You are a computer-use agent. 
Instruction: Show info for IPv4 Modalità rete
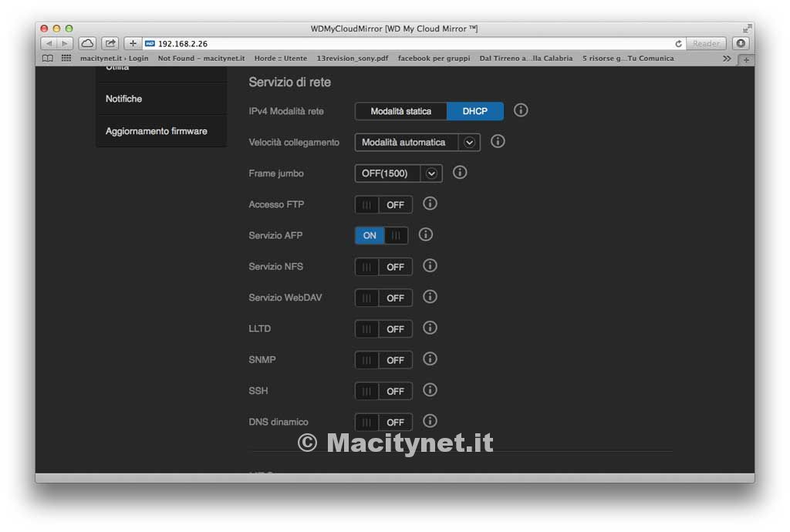(x=521, y=110)
